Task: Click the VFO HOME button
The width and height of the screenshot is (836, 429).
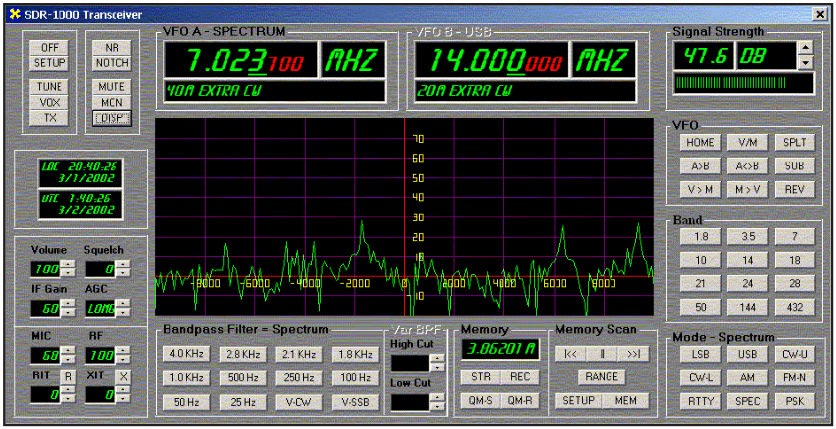Action: click(700, 142)
